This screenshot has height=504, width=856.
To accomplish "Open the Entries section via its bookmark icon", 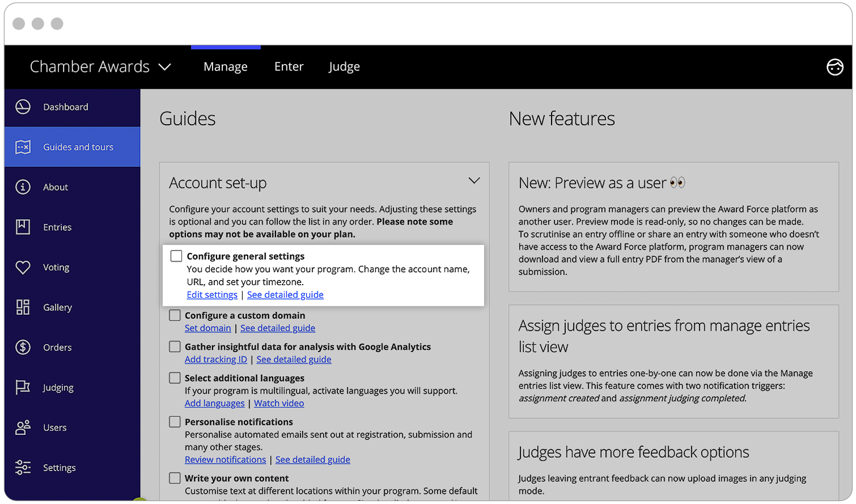I will tap(23, 227).
